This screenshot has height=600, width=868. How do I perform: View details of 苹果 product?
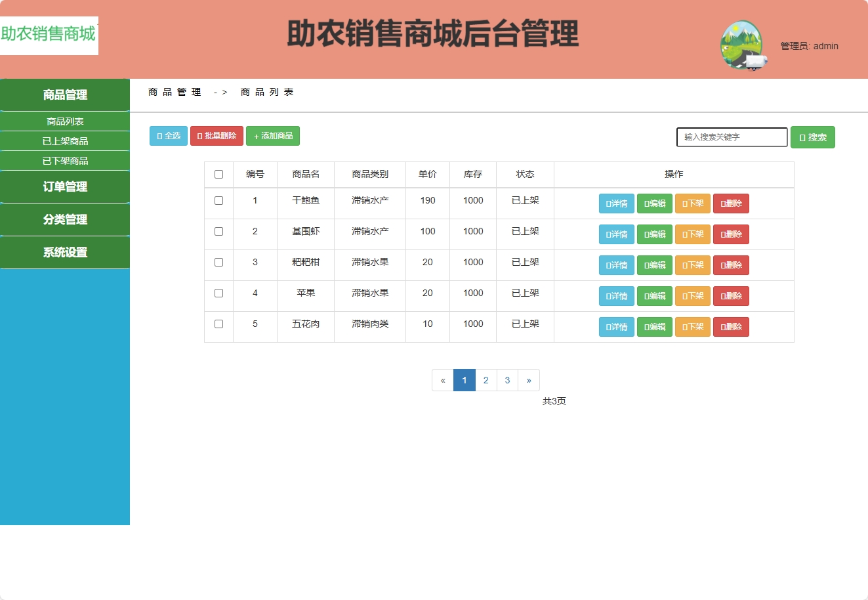pyautogui.click(x=615, y=295)
